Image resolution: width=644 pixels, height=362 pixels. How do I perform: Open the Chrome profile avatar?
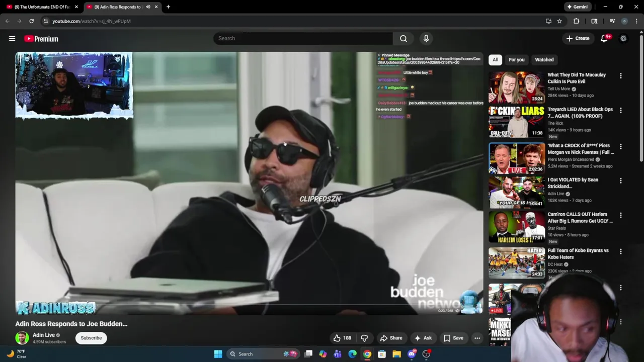click(x=624, y=21)
